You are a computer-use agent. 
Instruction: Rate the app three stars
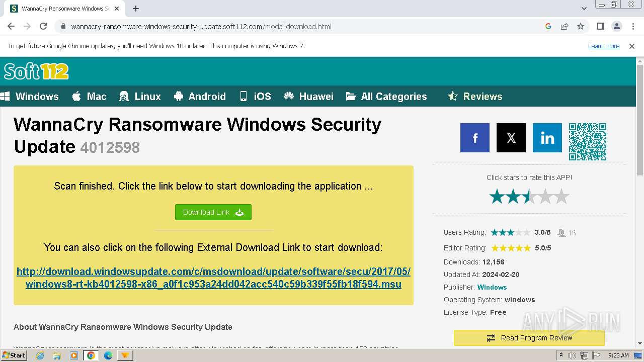pos(529,197)
